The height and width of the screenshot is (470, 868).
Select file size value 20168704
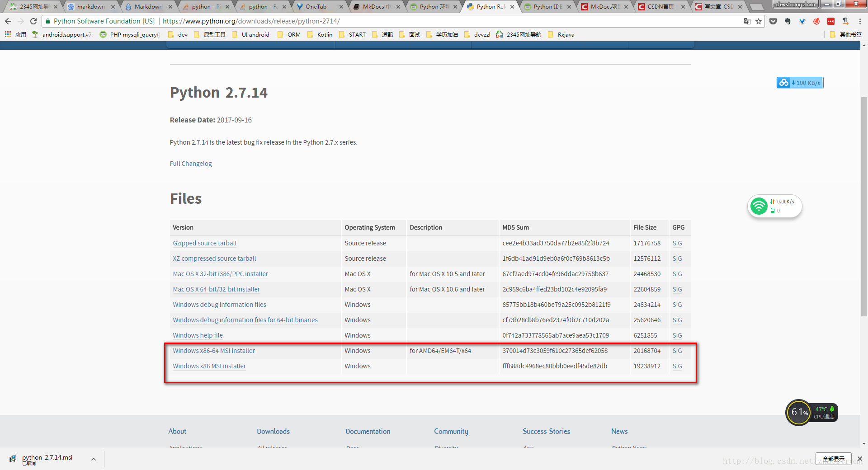[x=647, y=351]
